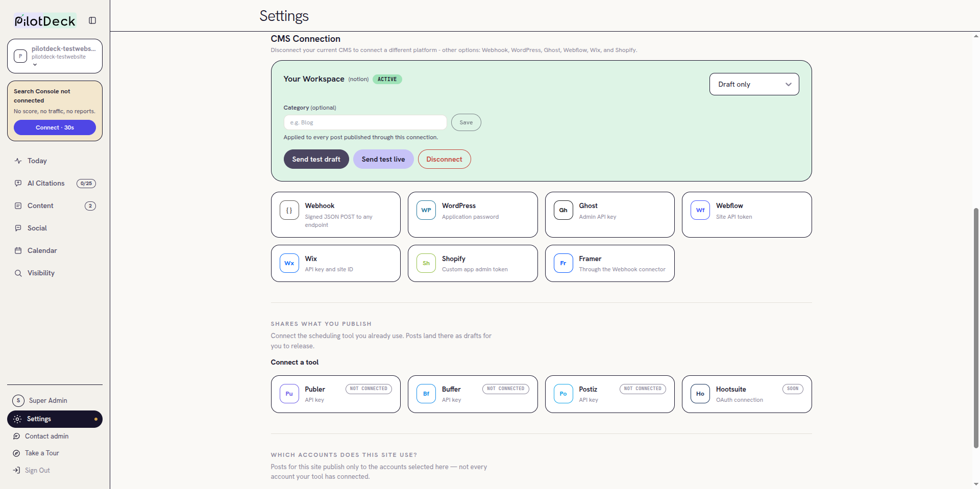Image resolution: width=980 pixels, height=489 pixels.
Task: Click Send test live button
Action: point(383,159)
